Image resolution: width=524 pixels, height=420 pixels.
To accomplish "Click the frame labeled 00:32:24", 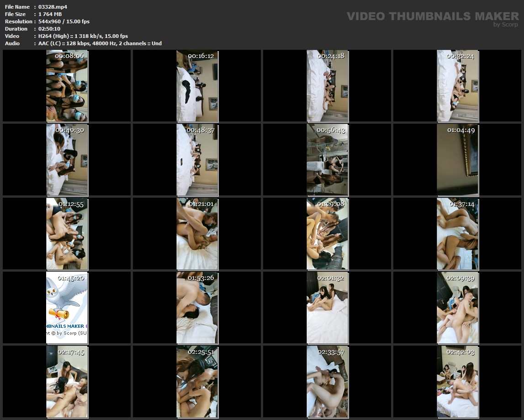I will [x=457, y=86].
